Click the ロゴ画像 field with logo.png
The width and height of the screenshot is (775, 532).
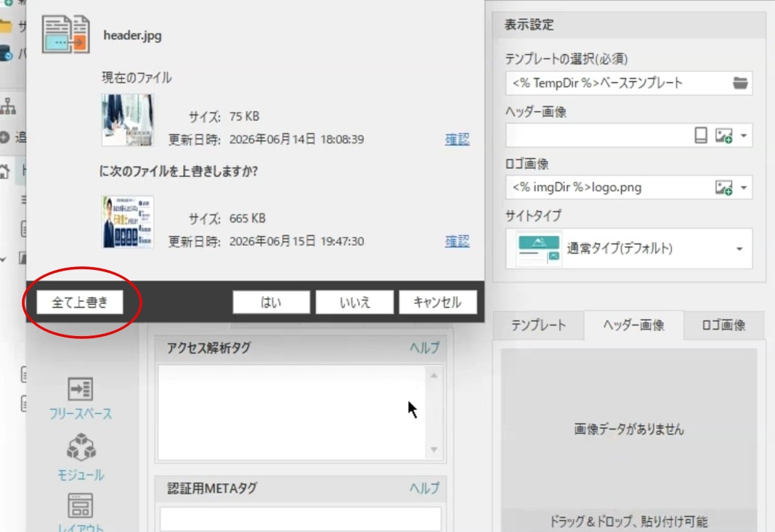click(629, 187)
